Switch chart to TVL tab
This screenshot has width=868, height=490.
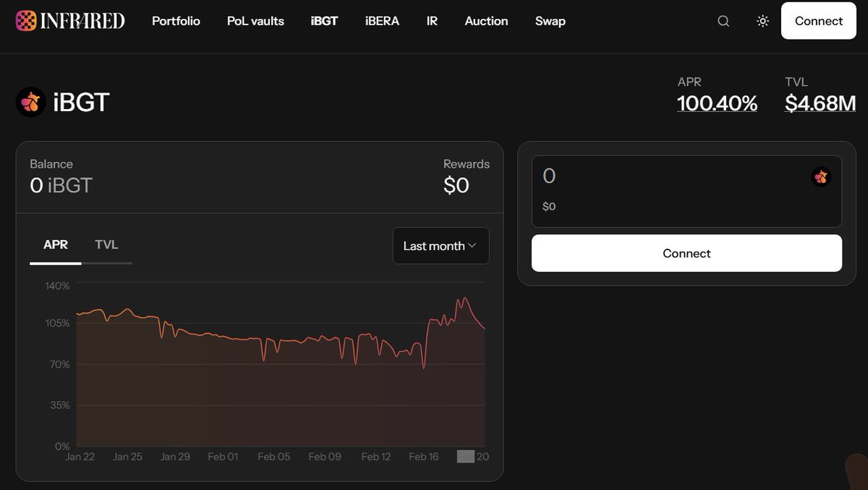106,244
